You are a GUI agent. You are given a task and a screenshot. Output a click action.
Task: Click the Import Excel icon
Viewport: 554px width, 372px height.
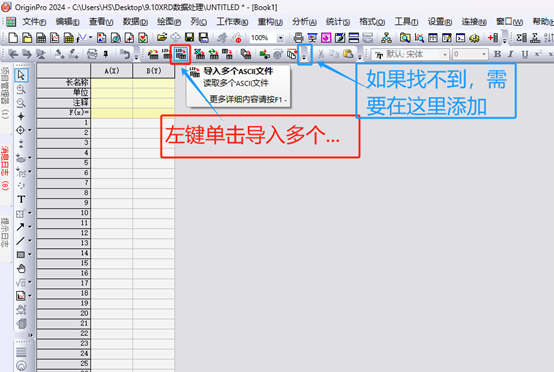pos(200,54)
